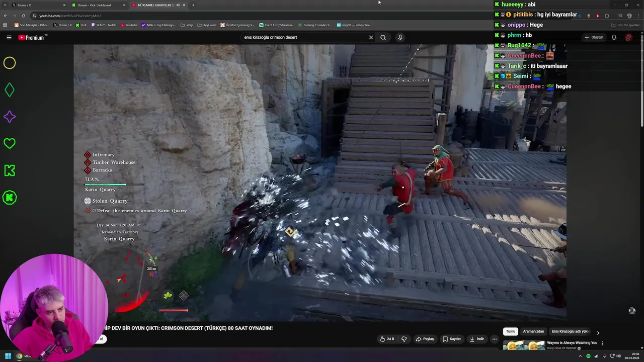Screen dimensions: 644x362
Task: Open the YouTube bookmark
Action: tap(129, 25)
